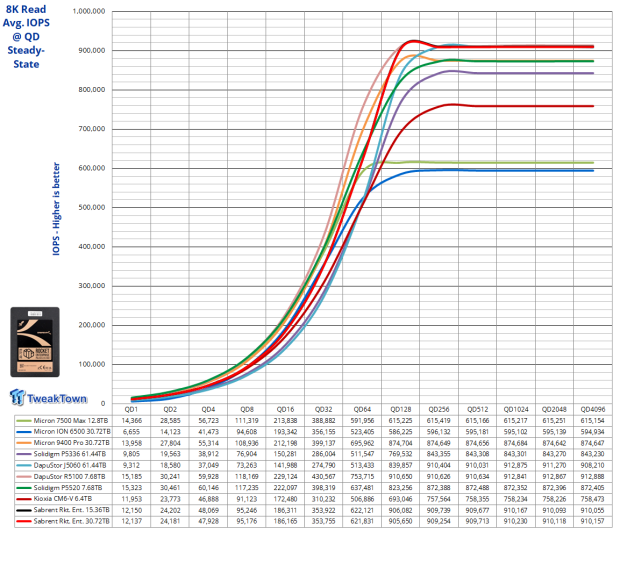Screen dimensions: 620x568
Task: Click the Solidigm P5520 QD1 value 15,323
Action: coord(131,488)
